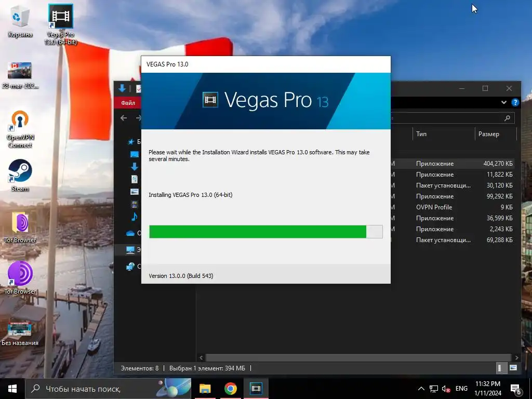Open Videos filmstrip icon in Explorer sidebar

tap(135, 204)
